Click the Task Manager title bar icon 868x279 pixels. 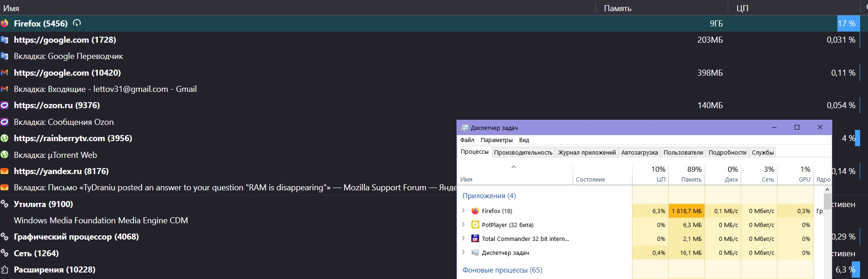pyautogui.click(x=464, y=128)
